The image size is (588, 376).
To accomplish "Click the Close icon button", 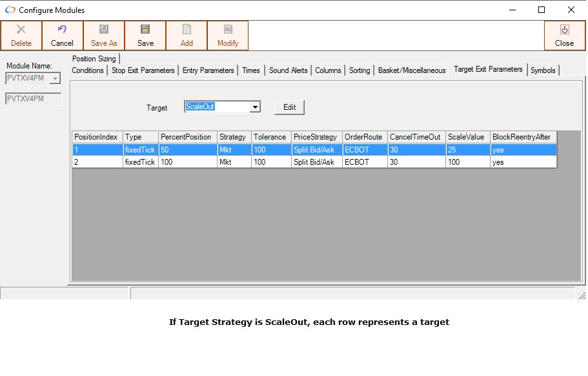I will pos(564,30).
